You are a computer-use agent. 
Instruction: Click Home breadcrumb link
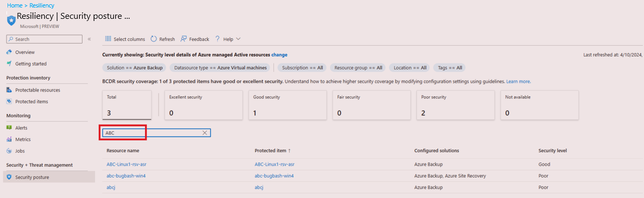[14, 6]
